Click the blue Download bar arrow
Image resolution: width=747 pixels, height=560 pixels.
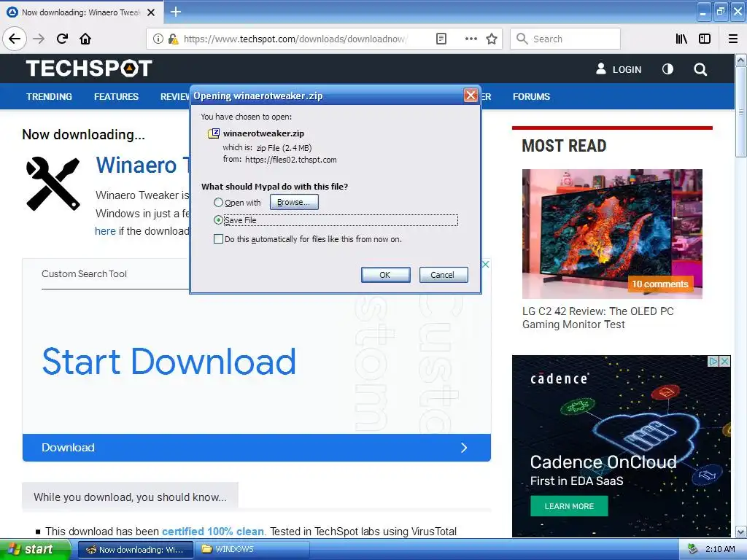point(463,448)
